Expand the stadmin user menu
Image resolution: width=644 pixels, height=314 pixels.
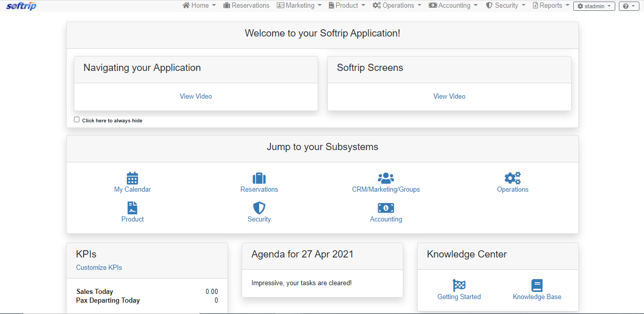pos(594,6)
